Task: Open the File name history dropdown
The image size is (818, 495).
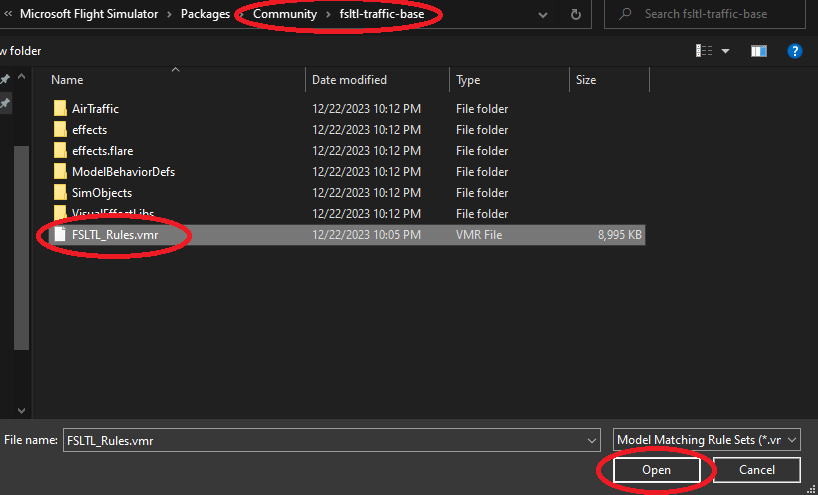Action: 591,440
